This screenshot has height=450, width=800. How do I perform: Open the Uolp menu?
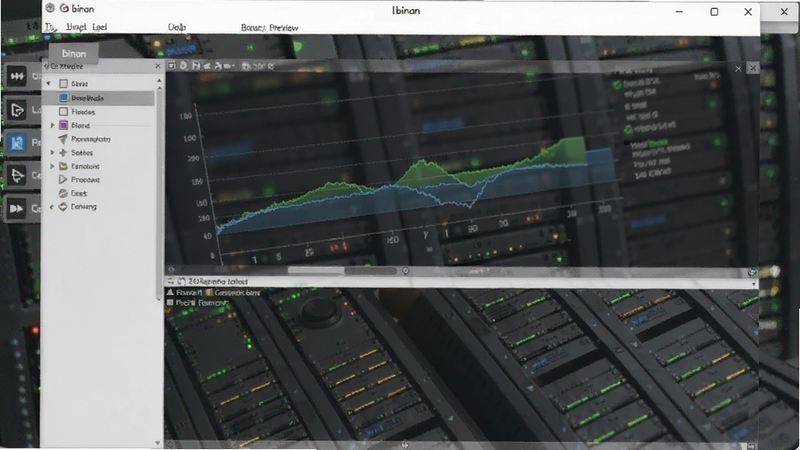pos(177,27)
